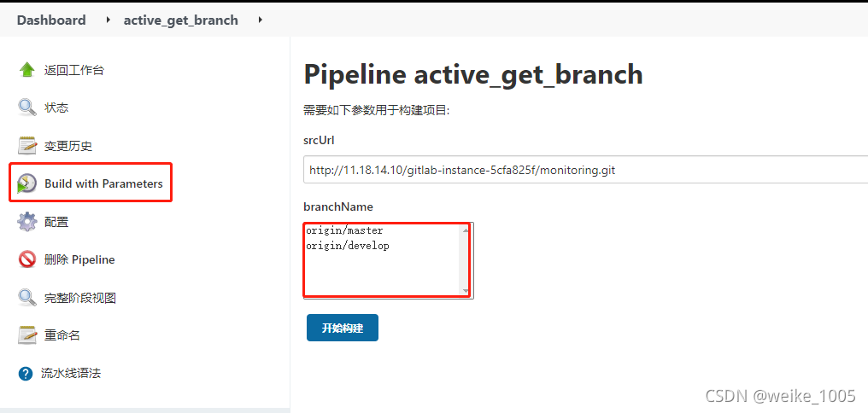Open Build with Parameters link

point(103,183)
